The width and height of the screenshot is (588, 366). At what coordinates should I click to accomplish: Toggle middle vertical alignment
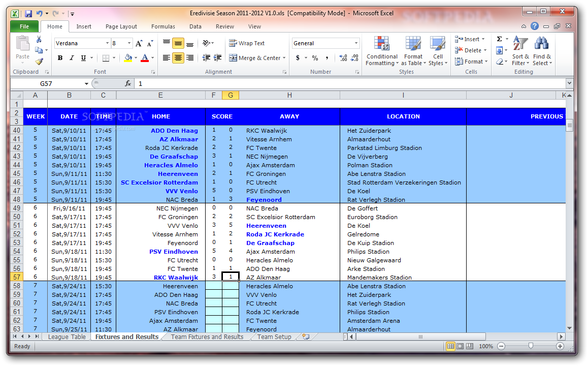(x=178, y=43)
